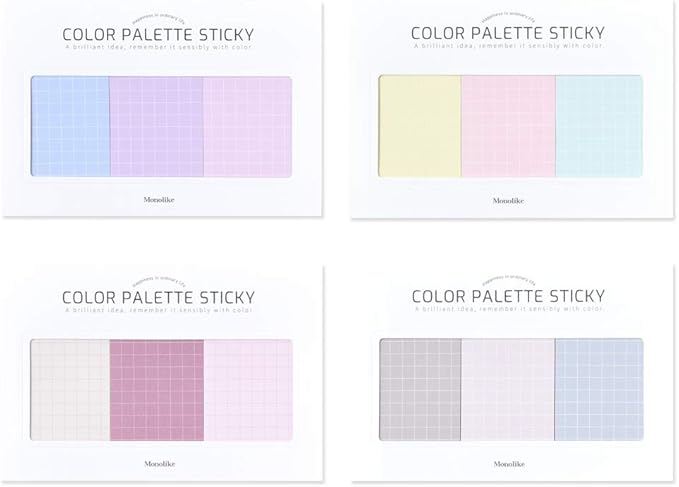
Task: Click the Monolike logo on top-left pack
Action: (x=159, y=198)
